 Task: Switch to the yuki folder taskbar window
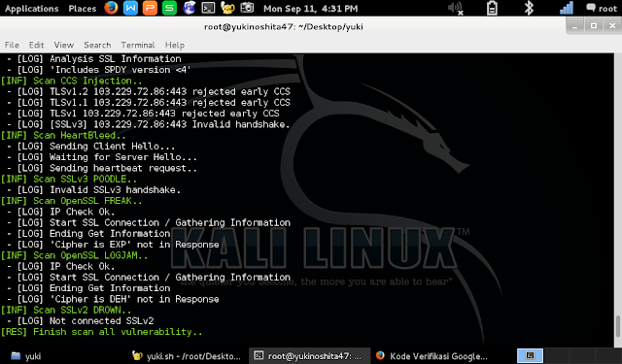click(26, 356)
